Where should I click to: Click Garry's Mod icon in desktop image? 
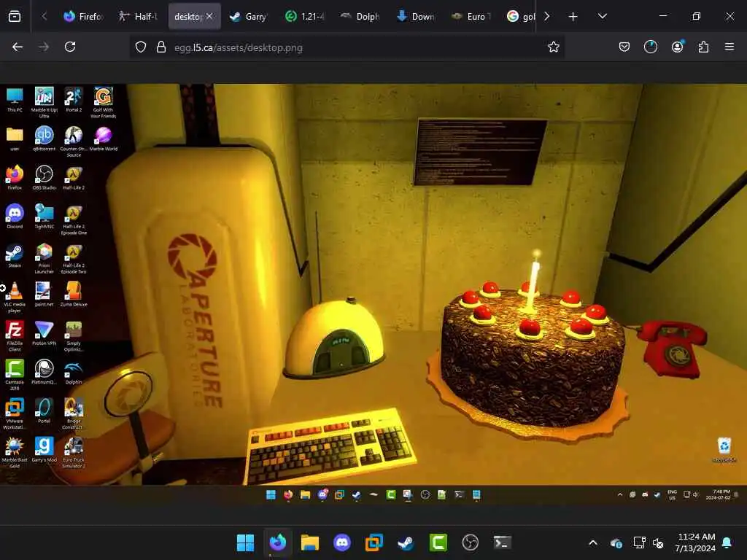[44, 449]
